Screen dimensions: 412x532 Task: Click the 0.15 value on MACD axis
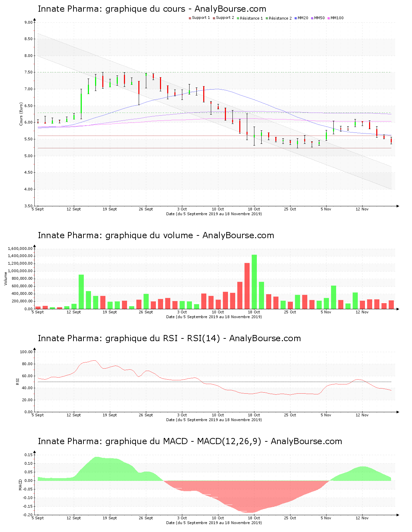point(28,455)
